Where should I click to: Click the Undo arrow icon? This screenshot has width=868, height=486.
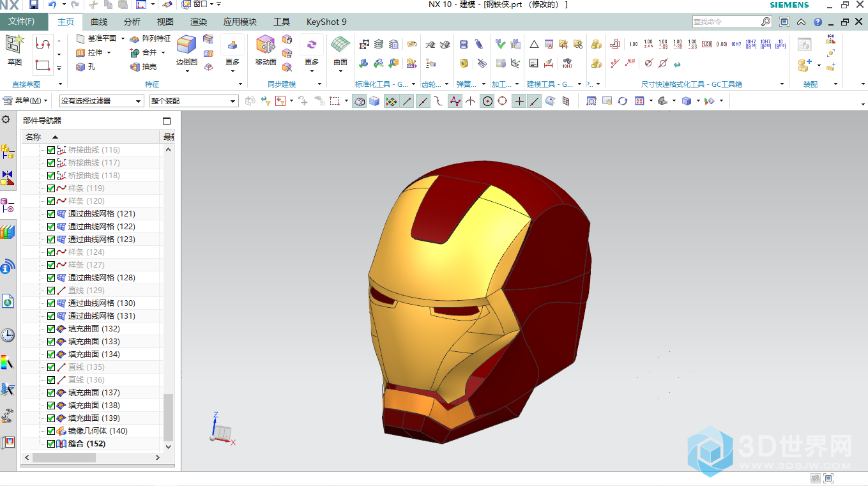tap(52, 4)
